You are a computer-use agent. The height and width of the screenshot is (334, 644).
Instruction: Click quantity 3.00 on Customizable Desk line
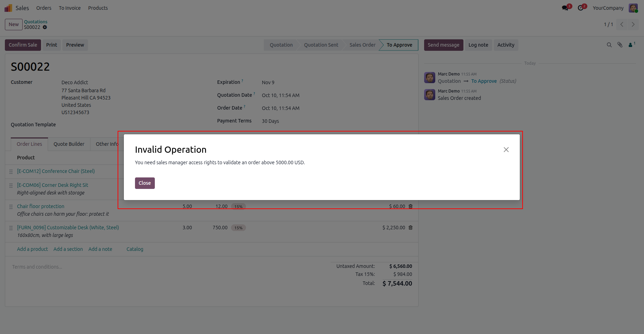(x=187, y=228)
